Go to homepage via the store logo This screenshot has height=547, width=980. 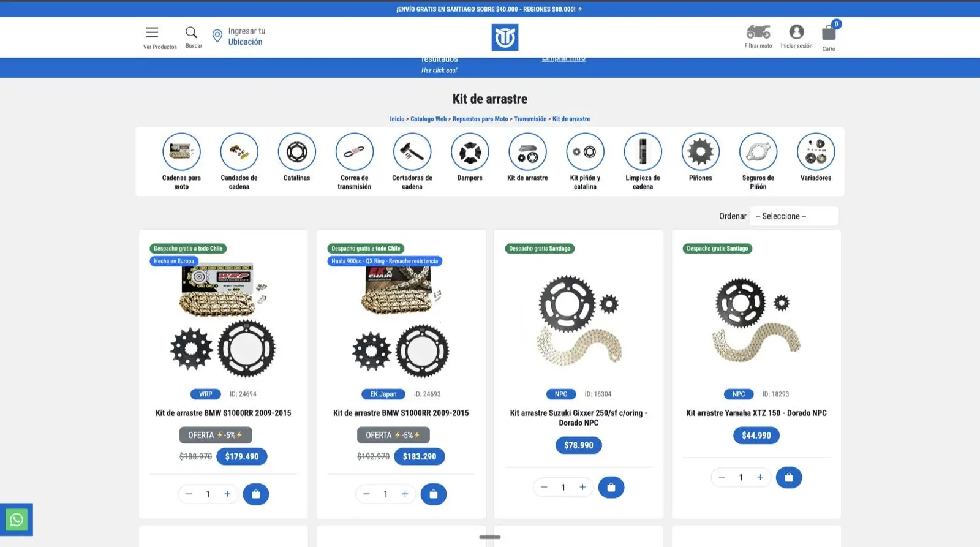[x=505, y=37]
